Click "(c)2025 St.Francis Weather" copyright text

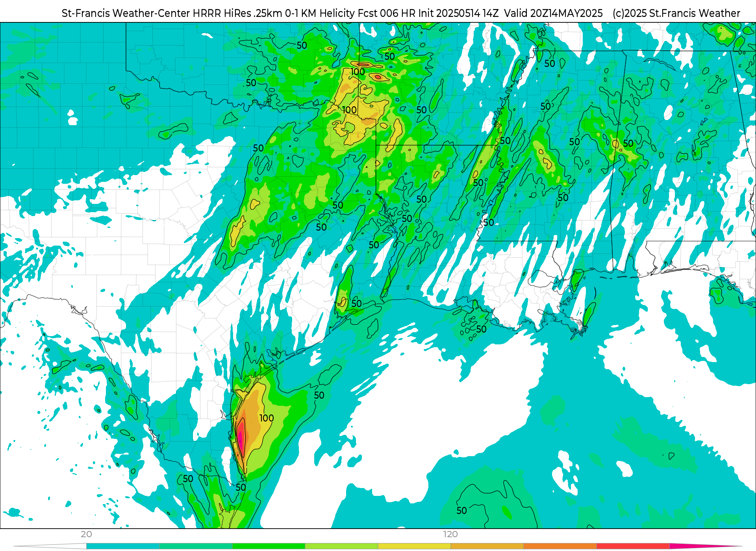676,13
